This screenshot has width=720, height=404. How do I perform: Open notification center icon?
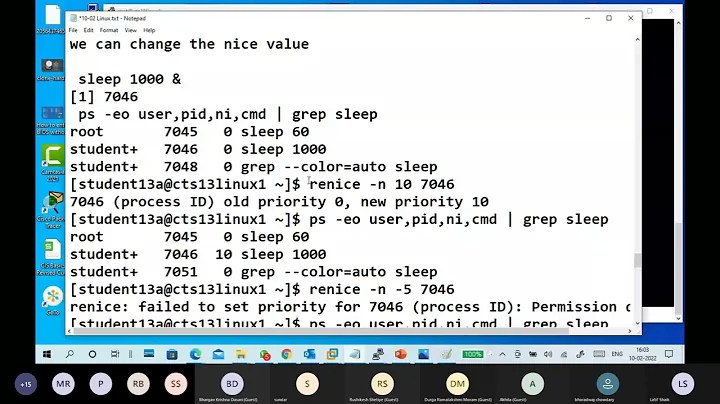point(669,354)
